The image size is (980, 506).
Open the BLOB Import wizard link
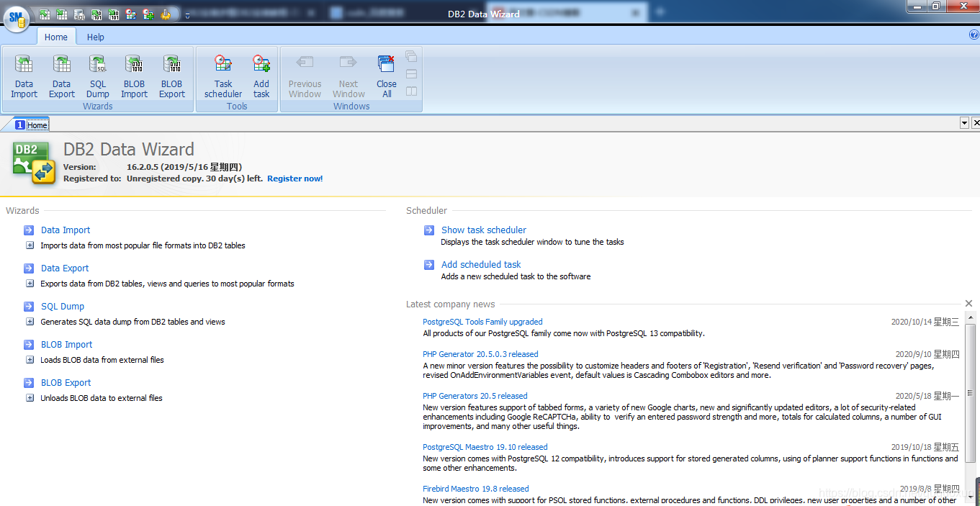67,345
